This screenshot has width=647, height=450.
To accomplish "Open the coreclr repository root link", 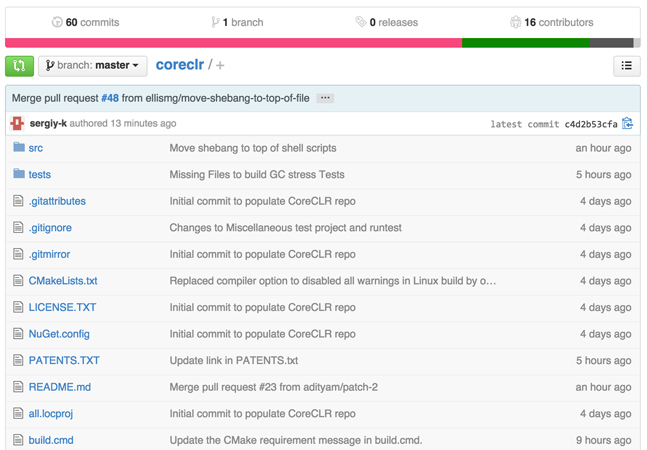I will pyautogui.click(x=180, y=65).
